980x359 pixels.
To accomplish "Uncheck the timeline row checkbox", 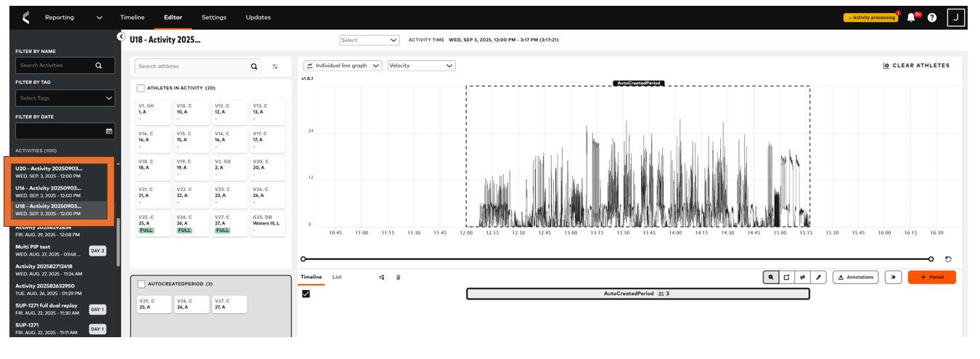I will [306, 294].
